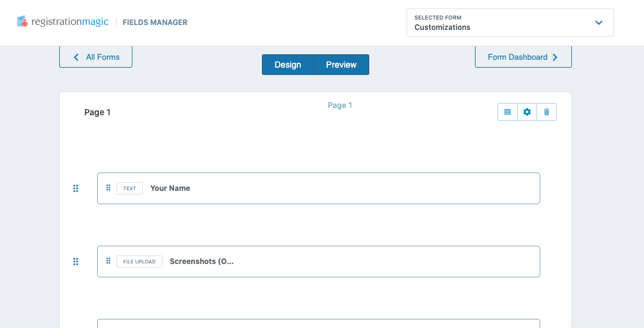Click the bold Page 1 heading
The width and height of the screenshot is (644, 328).
98,112
